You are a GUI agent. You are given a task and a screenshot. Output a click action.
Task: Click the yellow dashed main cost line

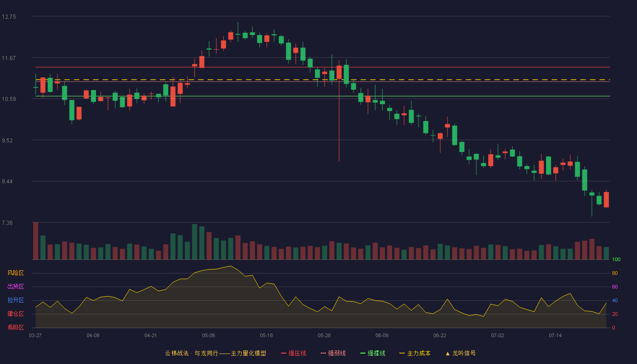tap(323, 80)
